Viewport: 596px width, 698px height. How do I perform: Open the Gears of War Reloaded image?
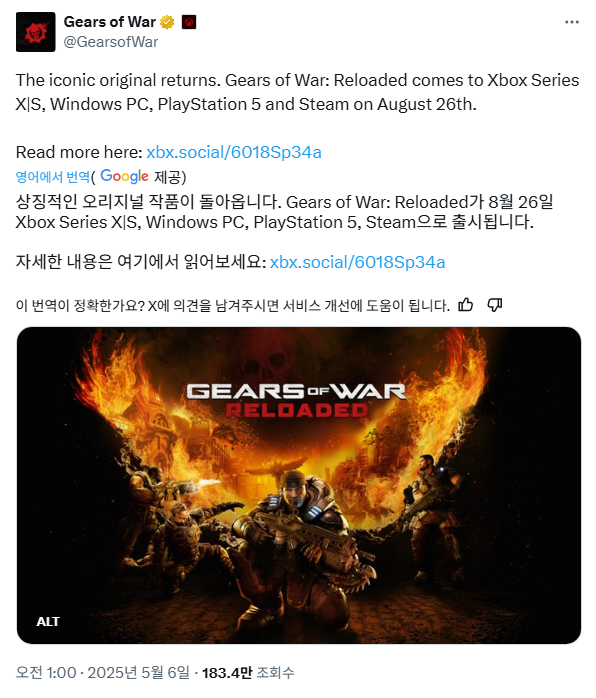(x=299, y=485)
